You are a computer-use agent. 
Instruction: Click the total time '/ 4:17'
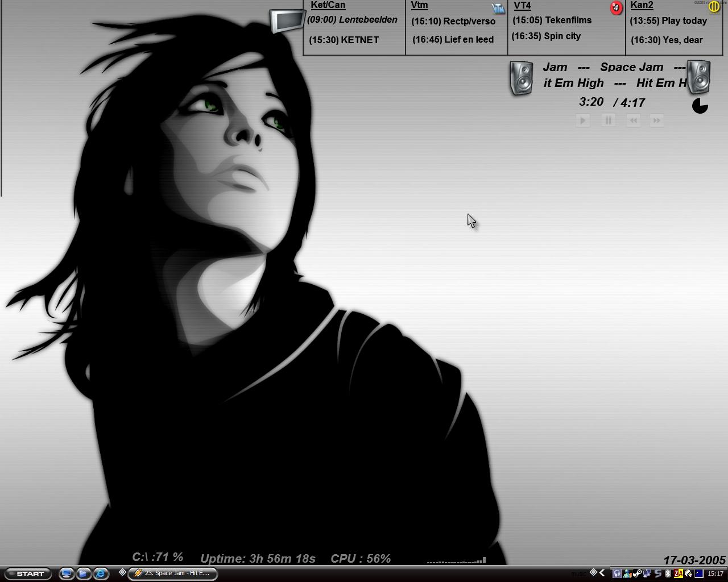[629, 103]
